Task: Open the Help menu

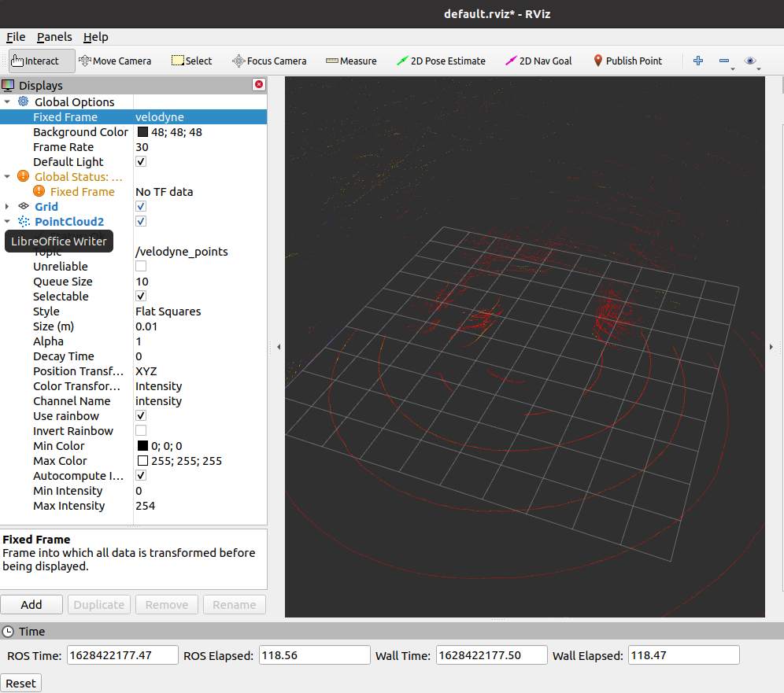Action: coord(95,37)
